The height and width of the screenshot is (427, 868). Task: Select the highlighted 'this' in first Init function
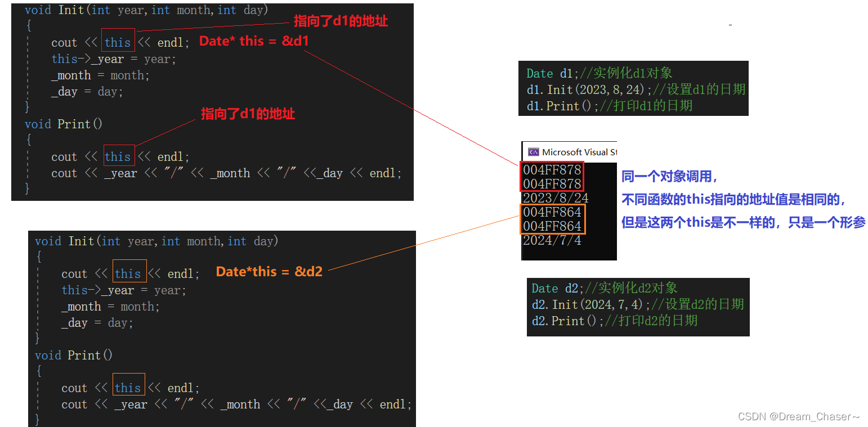tap(118, 41)
